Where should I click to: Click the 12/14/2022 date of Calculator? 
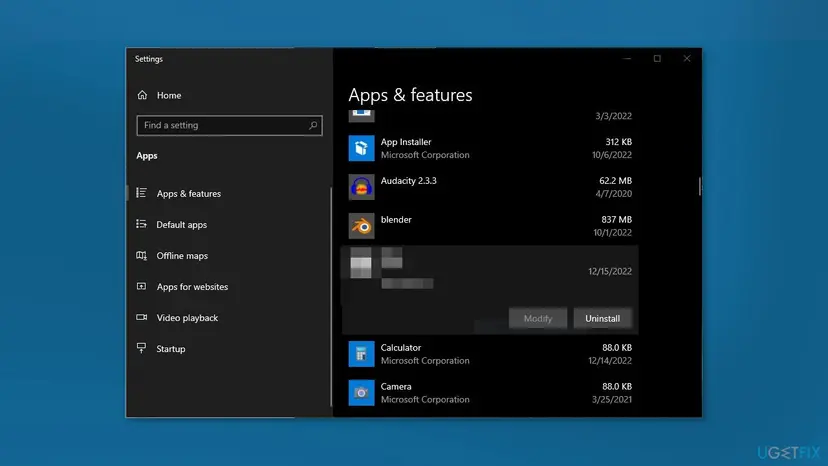point(610,360)
